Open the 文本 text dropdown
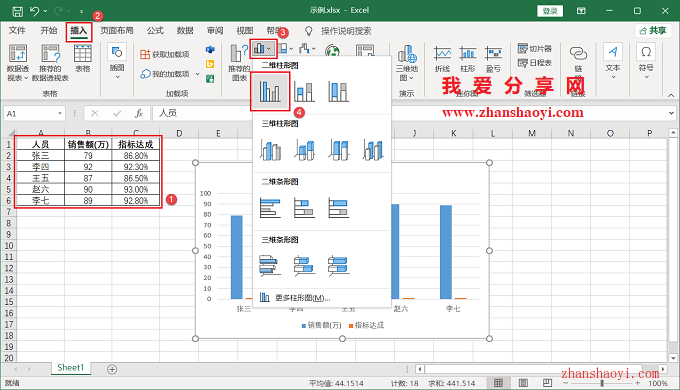680x390 pixels. point(613,61)
